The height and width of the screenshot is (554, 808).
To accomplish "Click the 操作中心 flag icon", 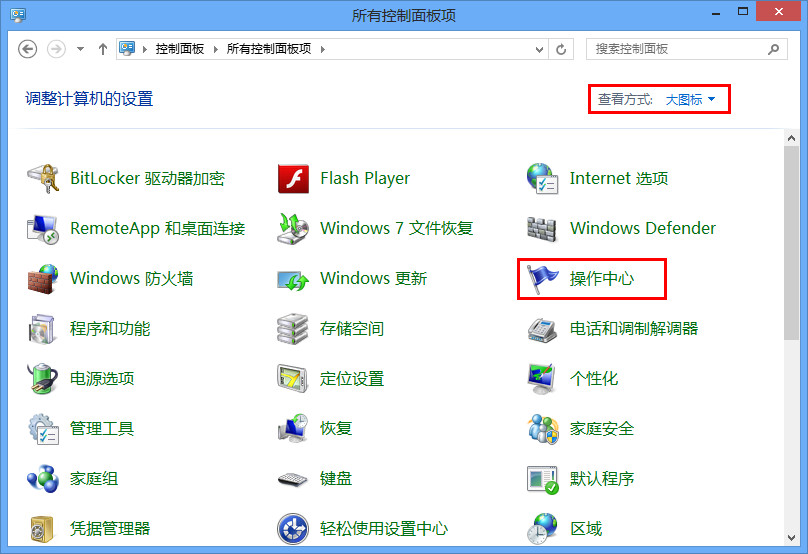I will point(542,279).
